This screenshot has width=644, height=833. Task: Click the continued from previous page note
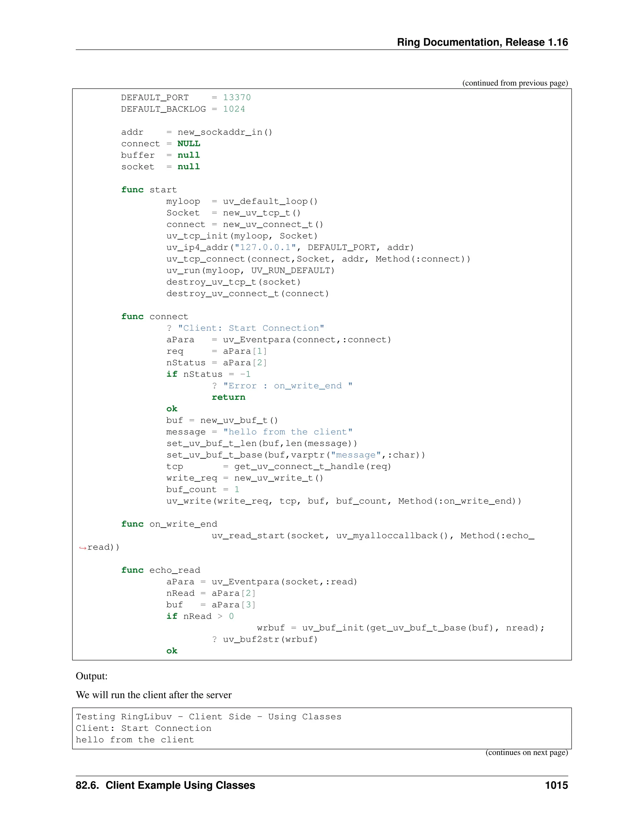tap(515, 83)
